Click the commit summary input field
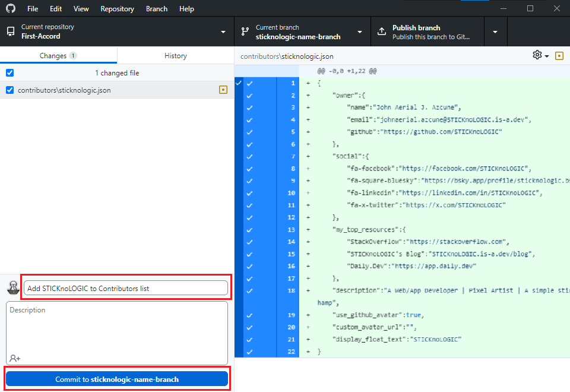The image size is (570, 392). click(x=126, y=288)
